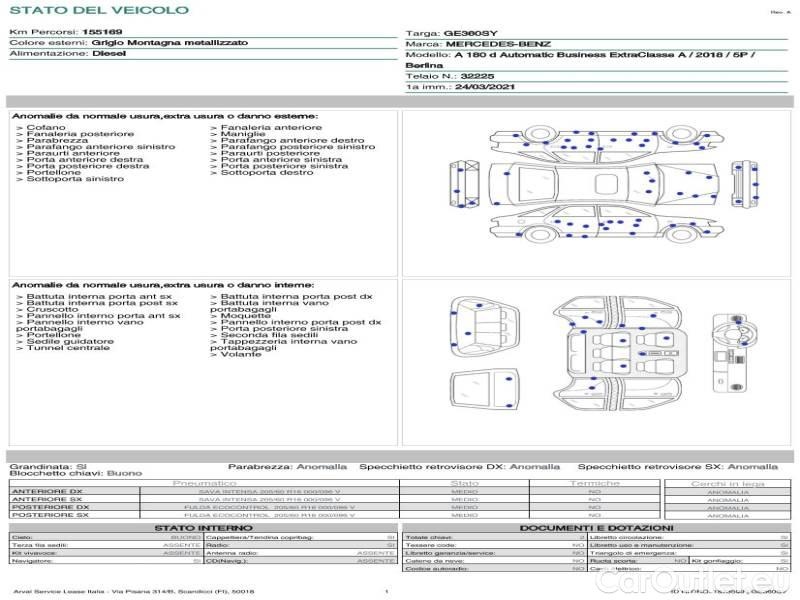
Task: Click 'Cruscotto' in the interior list
Action: pos(52,309)
